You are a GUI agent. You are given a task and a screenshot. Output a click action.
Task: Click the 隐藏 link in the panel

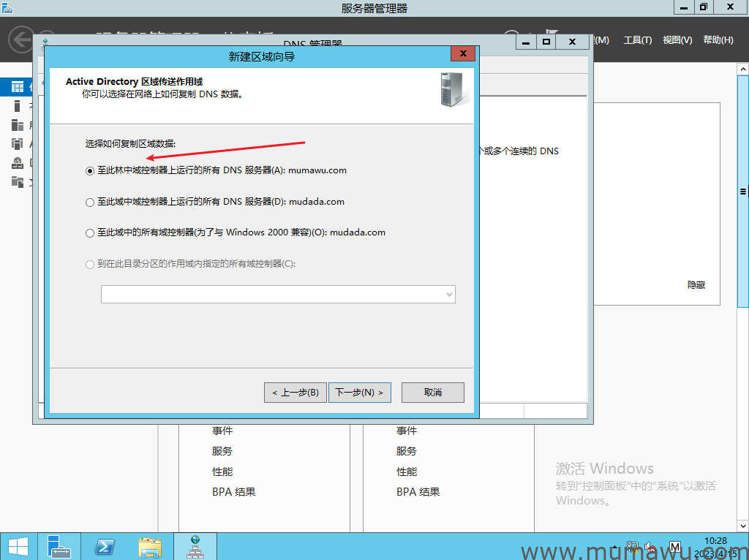(696, 285)
